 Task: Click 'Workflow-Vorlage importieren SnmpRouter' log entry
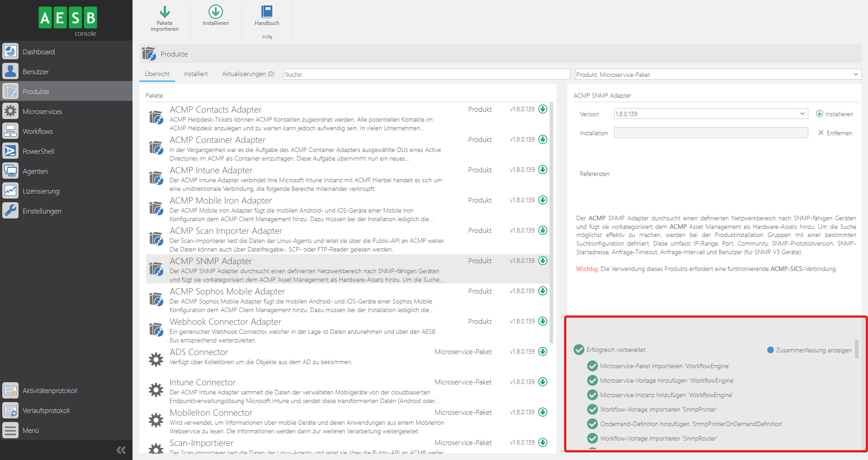pos(652,438)
